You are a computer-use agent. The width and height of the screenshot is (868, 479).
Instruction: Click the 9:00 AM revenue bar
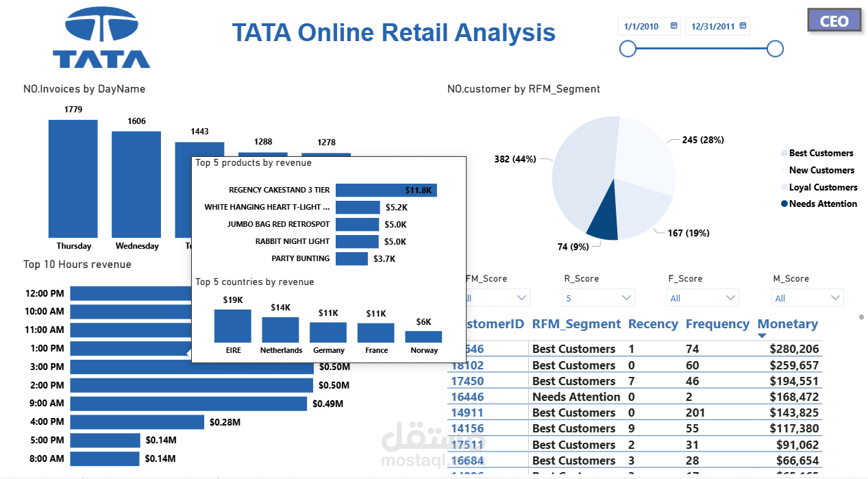pos(188,404)
